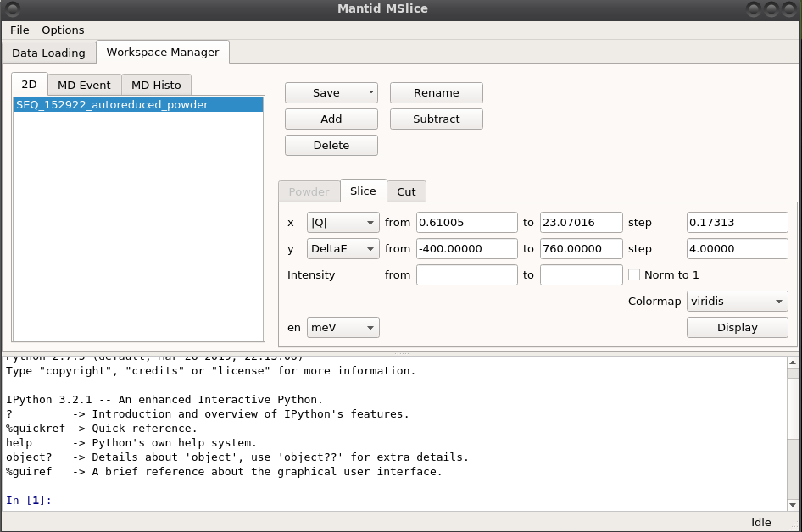Open the meV energy units dropdown
The height and width of the screenshot is (532, 802).
coord(343,327)
